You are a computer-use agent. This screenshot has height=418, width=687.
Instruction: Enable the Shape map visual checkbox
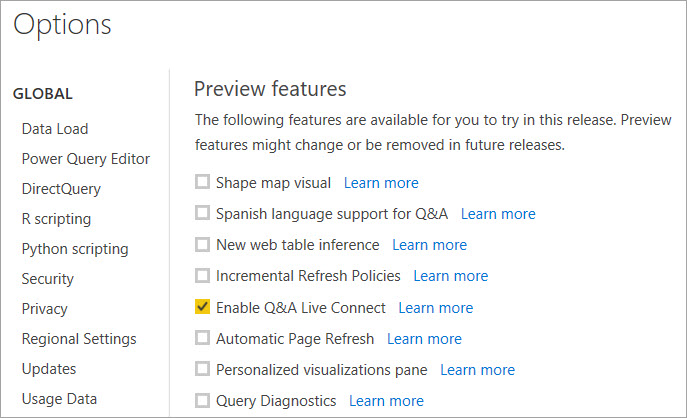click(203, 183)
